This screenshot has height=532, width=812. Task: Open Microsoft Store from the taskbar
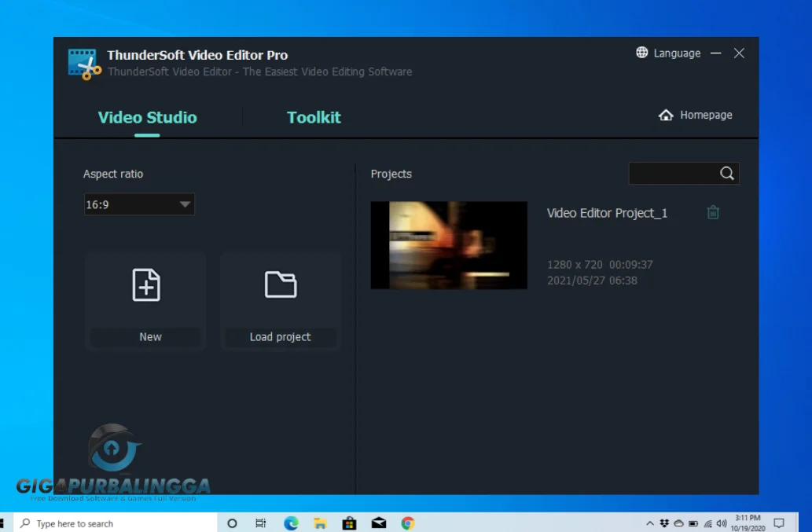(350, 523)
